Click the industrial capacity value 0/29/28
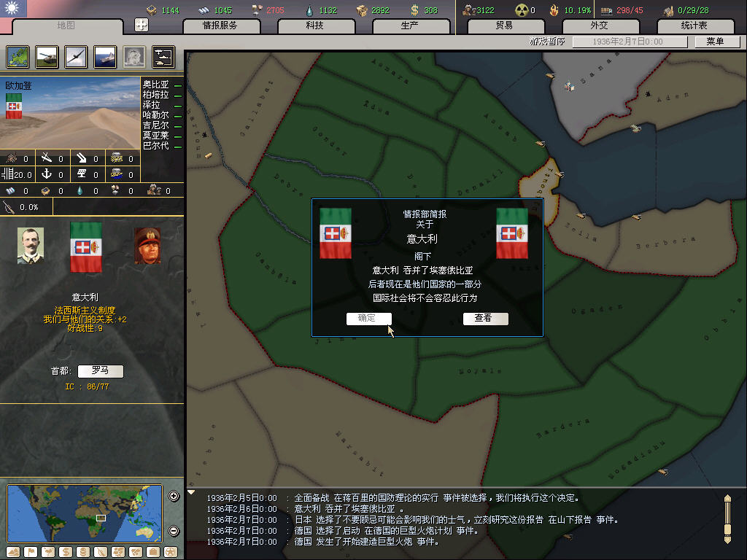This screenshot has height=560, width=747. pos(693,10)
